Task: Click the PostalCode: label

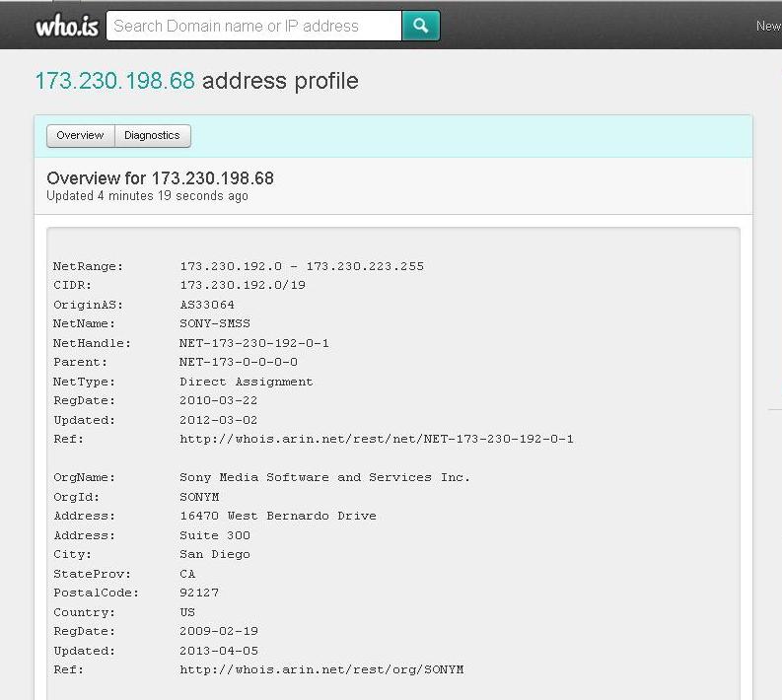Action: coord(96,593)
